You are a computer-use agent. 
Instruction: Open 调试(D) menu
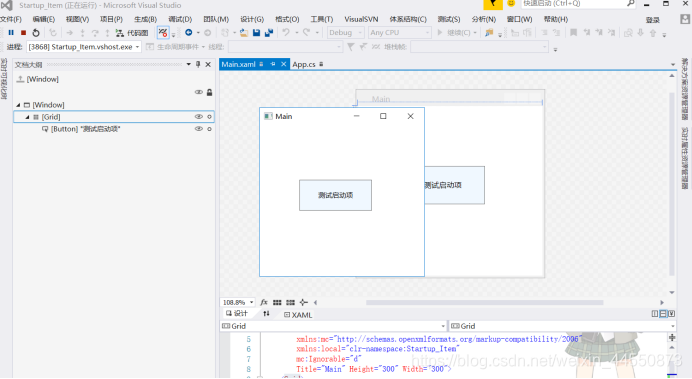point(180,19)
